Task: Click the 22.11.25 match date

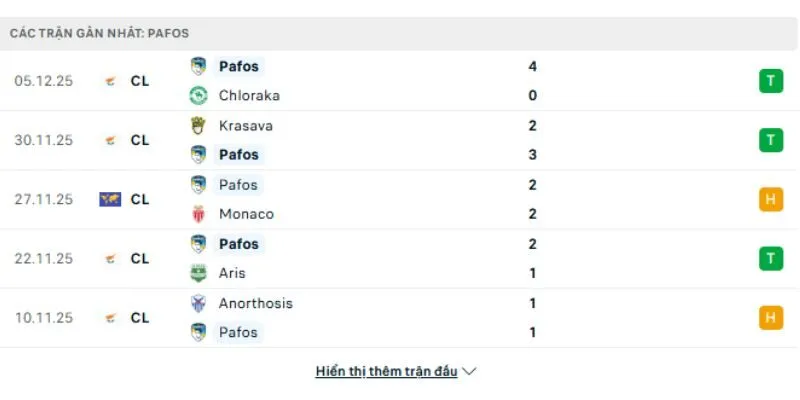Action: click(44, 259)
